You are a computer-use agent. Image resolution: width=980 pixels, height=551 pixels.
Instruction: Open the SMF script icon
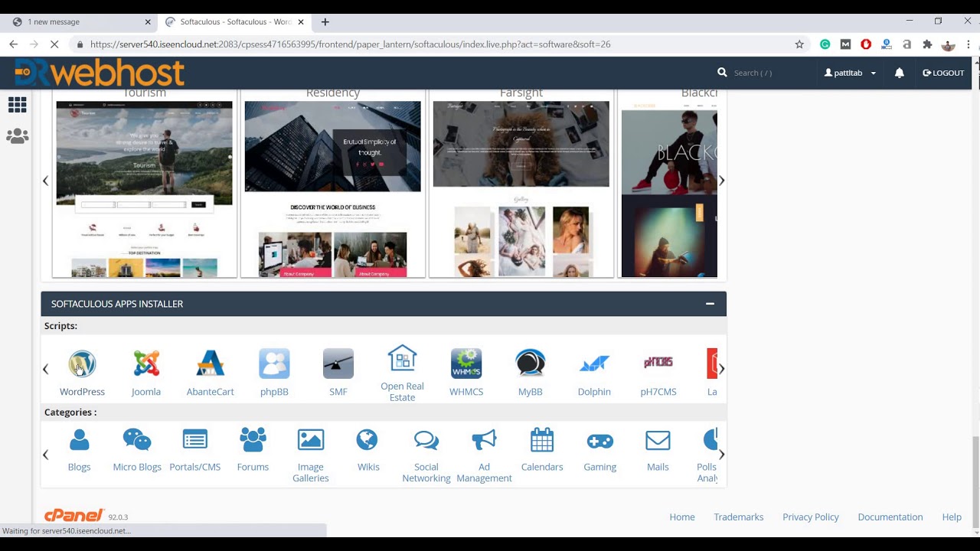pos(338,364)
